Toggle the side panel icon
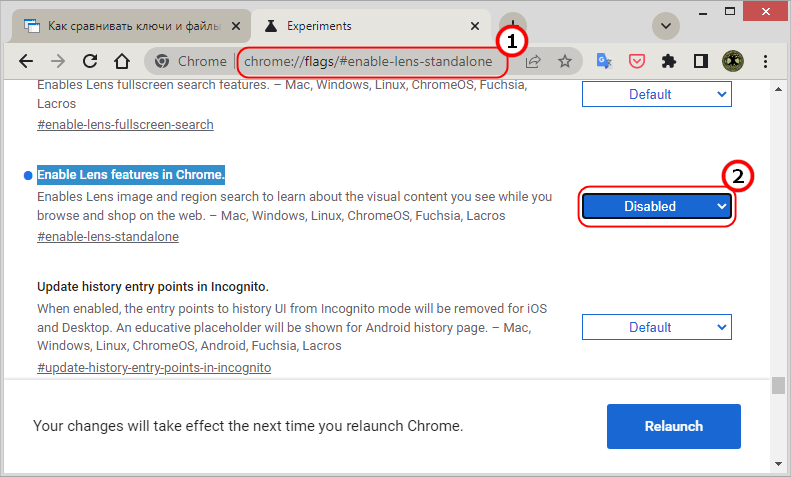 pyautogui.click(x=700, y=62)
